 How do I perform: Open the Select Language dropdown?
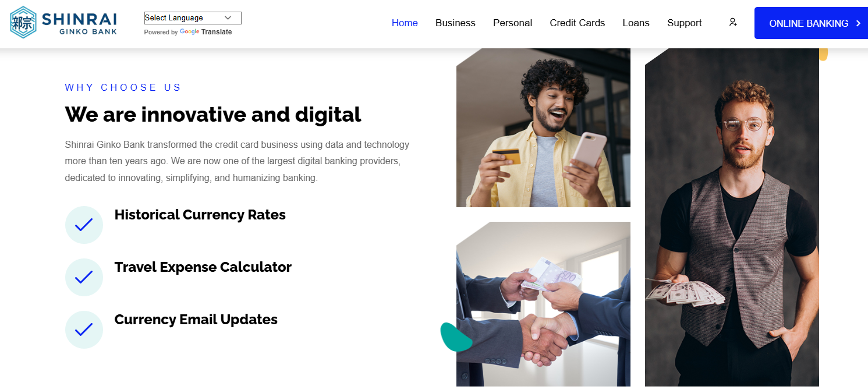click(193, 18)
